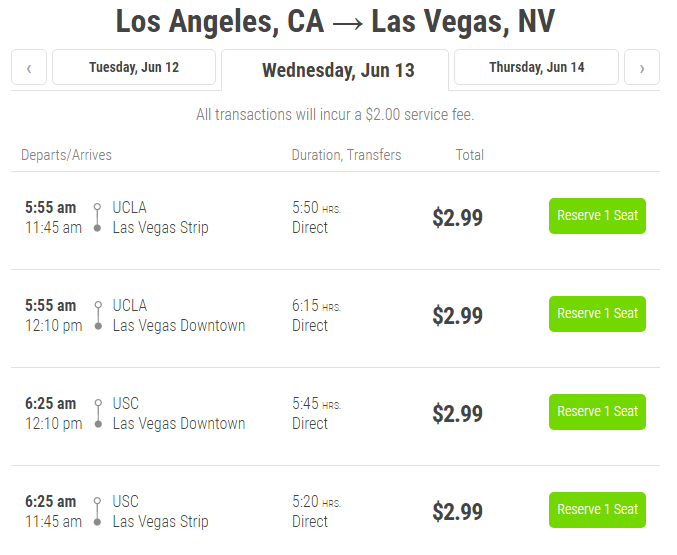
Task: Click the route icon for the 5:55 am UCLA to Las Vegas Strip trip
Action: pyautogui.click(x=97, y=218)
